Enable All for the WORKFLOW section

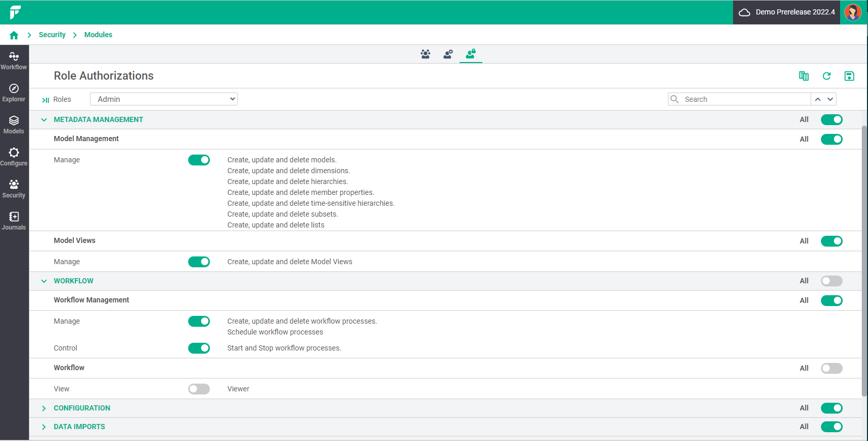point(832,281)
